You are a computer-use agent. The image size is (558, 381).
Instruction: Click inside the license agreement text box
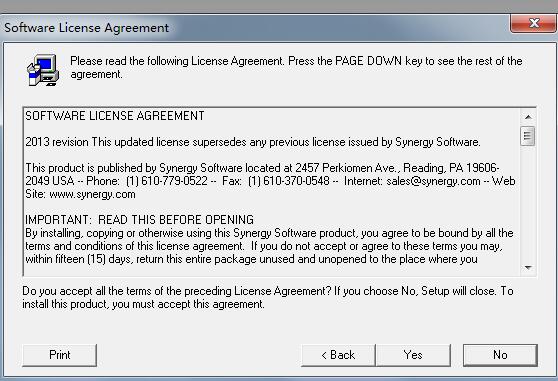pos(272,191)
